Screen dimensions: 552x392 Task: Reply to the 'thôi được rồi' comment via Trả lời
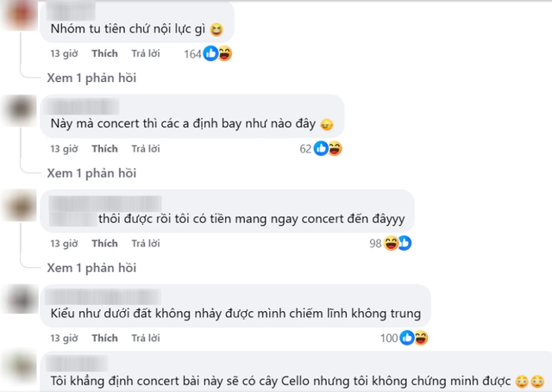pyautogui.click(x=146, y=243)
